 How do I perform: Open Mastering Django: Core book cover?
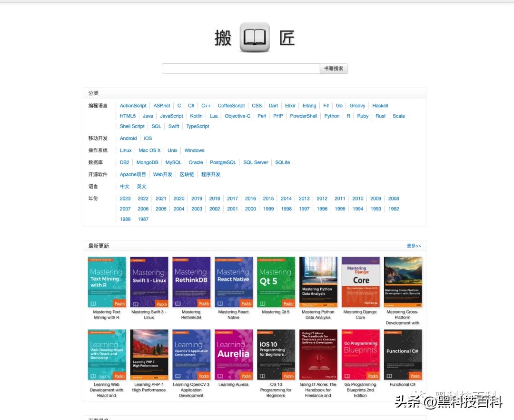tap(361, 282)
